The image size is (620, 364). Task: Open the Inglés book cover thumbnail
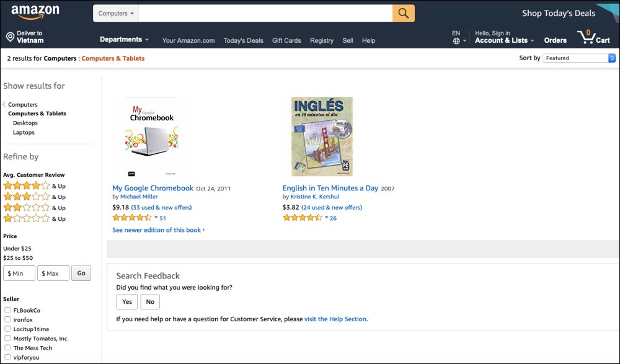click(322, 136)
